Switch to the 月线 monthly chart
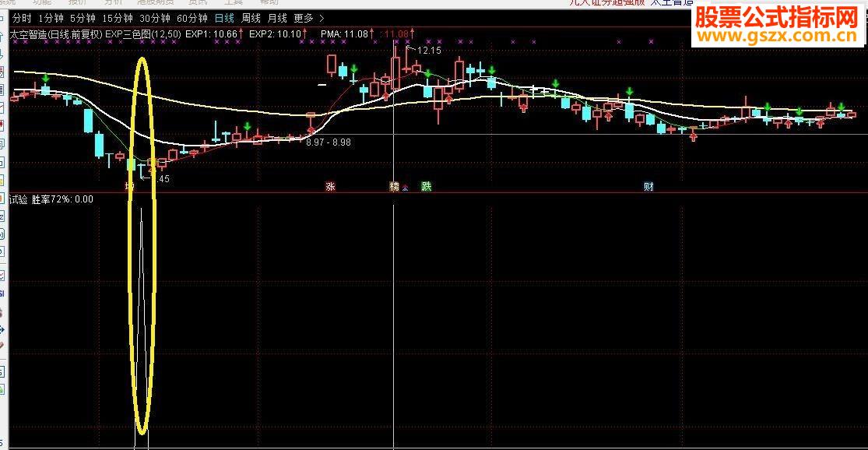Viewport: 868px width, 450px height. click(277, 18)
